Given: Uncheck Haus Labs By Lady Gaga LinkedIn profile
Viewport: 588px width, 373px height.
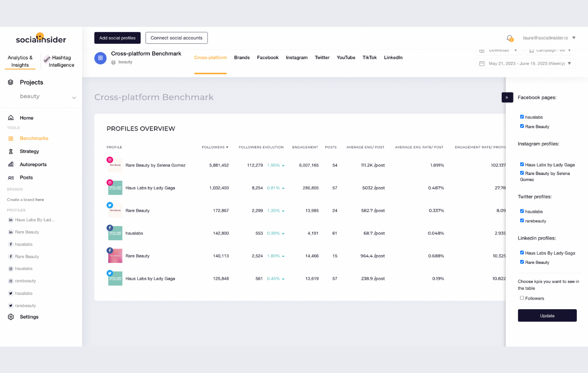Looking at the screenshot, I should coord(522,253).
